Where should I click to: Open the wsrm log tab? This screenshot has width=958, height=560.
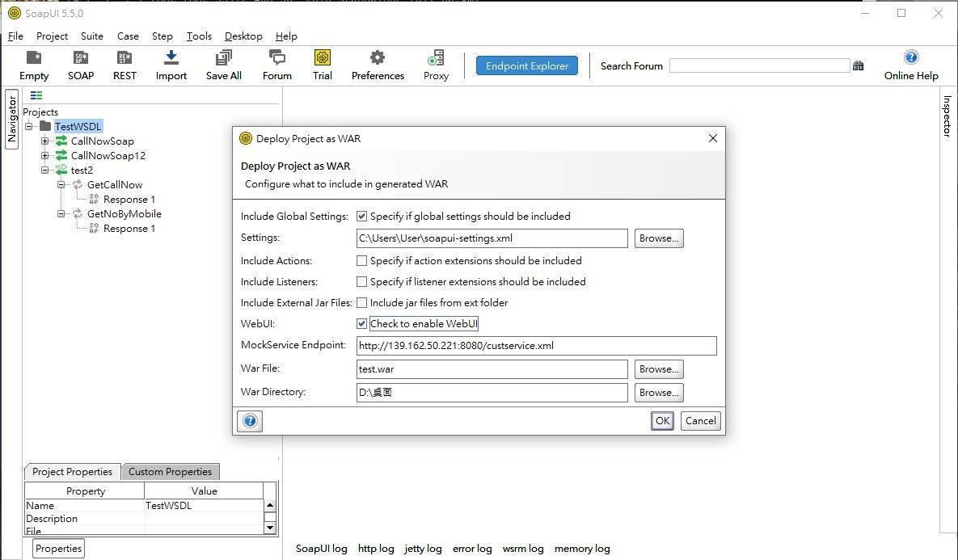coord(523,549)
